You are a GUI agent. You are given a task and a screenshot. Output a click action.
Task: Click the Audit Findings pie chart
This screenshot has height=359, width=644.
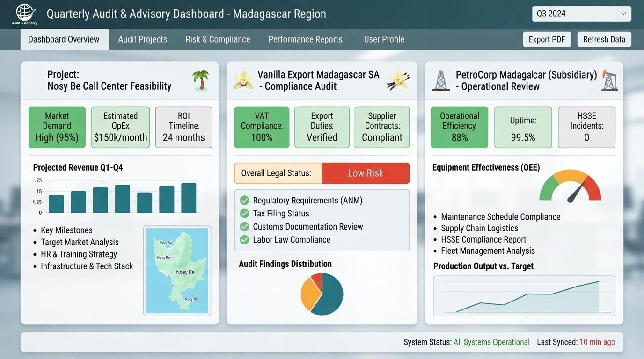(x=322, y=294)
